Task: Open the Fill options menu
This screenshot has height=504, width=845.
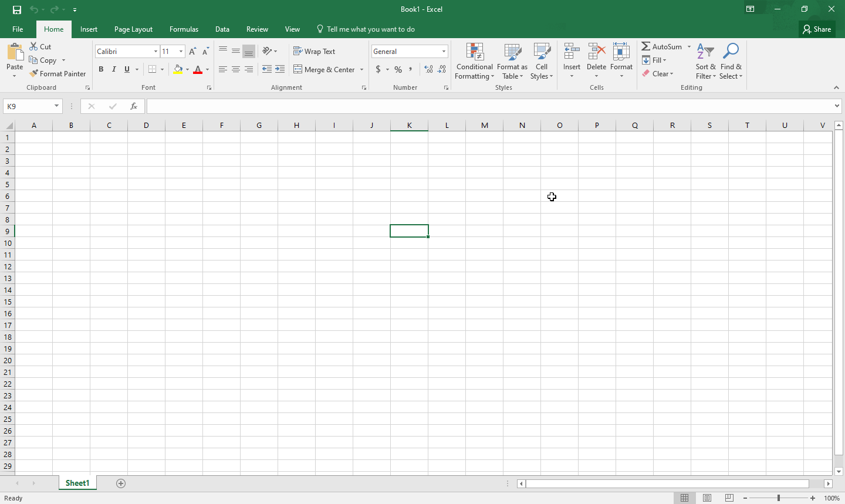Action: tap(654, 60)
